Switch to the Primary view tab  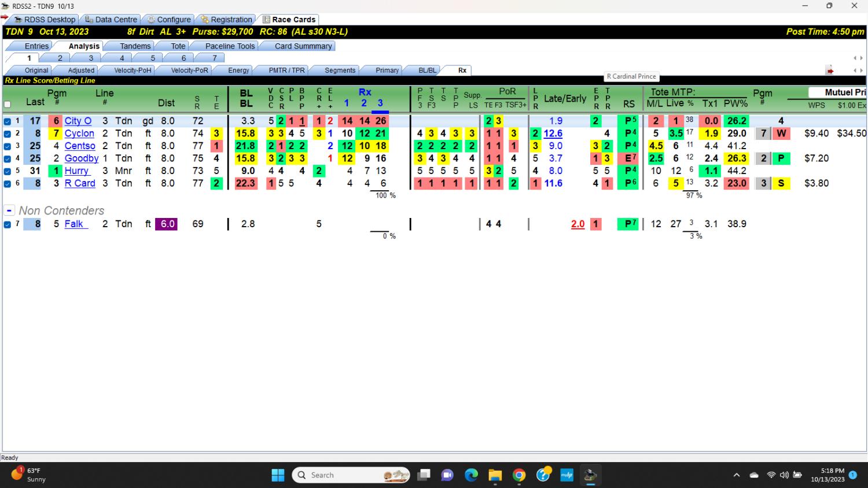387,71
